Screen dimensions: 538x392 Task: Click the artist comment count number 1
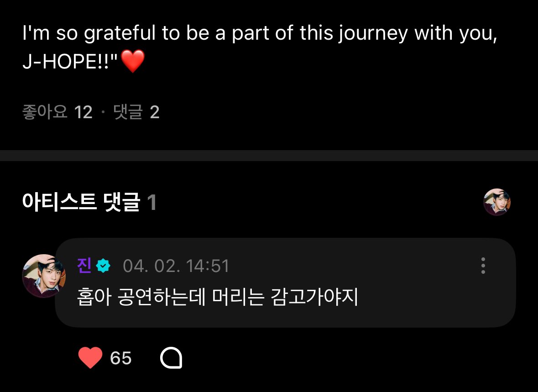coord(152,203)
